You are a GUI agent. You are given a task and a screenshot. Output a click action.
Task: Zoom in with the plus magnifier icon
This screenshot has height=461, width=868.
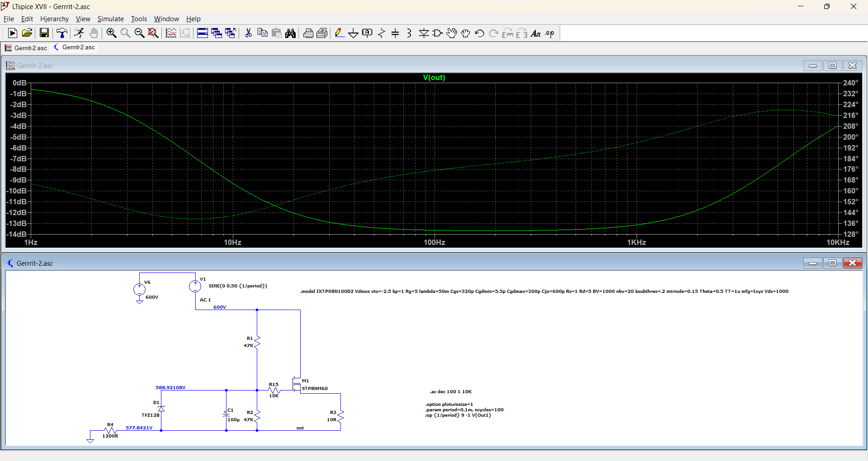pyautogui.click(x=111, y=33)
